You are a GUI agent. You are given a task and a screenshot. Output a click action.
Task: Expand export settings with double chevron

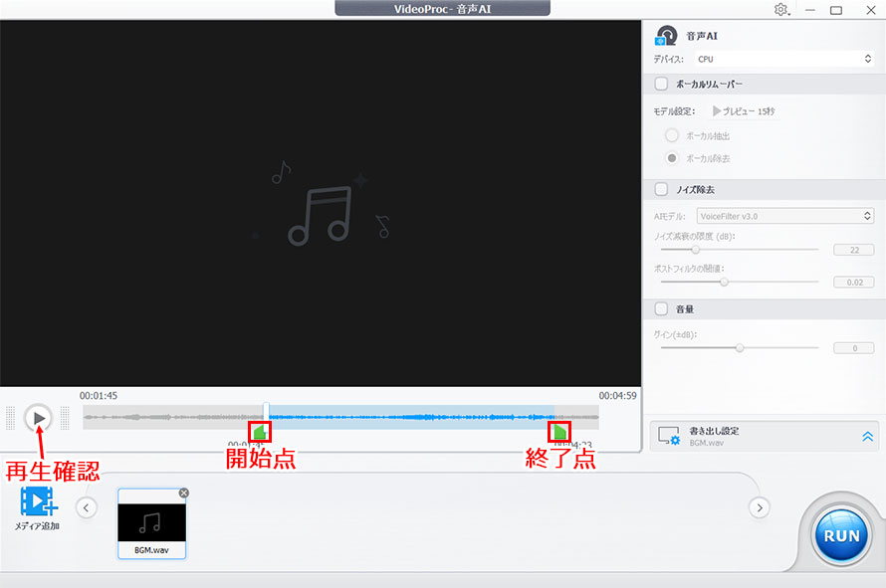[x=867, y=436]
